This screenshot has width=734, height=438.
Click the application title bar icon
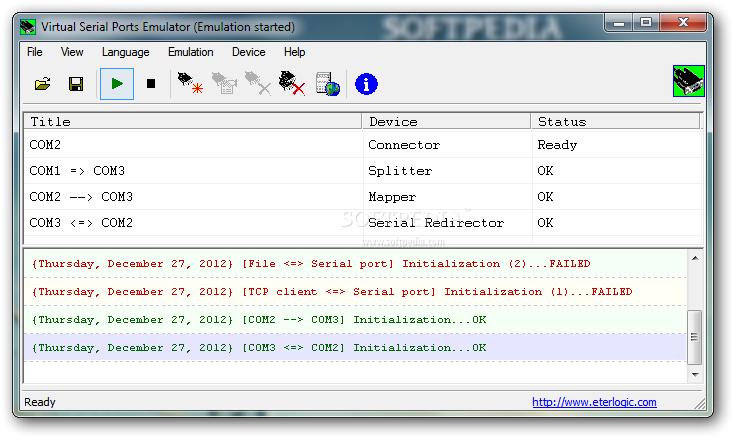tap(28, 27)
